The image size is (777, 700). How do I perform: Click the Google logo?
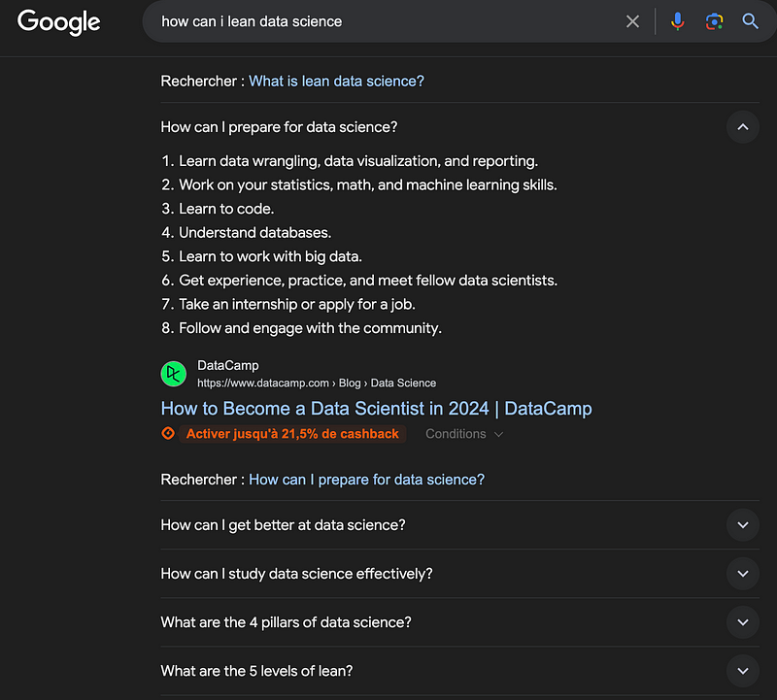point(58,22)
